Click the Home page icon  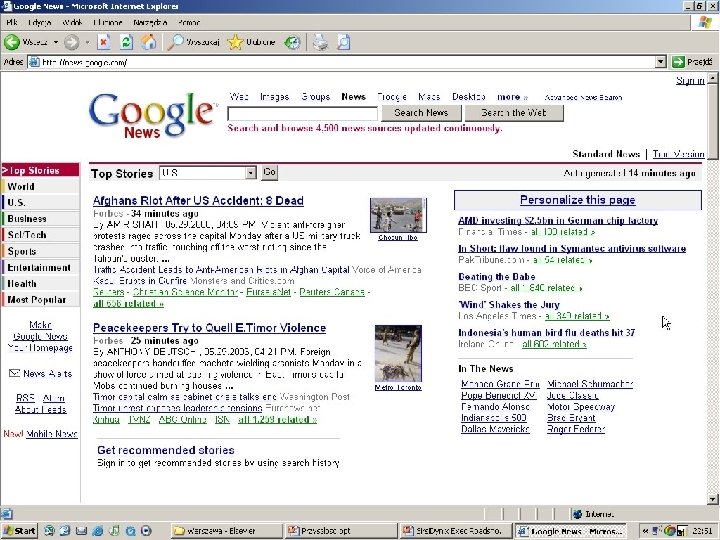pyautogui.click(x=148, y=42)
